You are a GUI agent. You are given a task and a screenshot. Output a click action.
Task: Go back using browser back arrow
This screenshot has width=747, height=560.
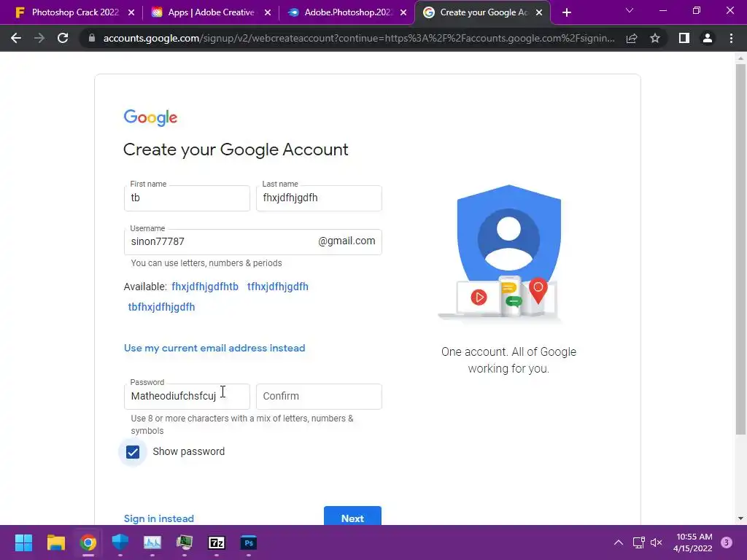coord(16,38)
